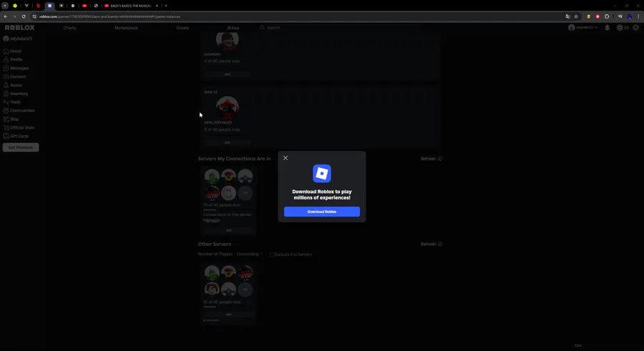The height and width of the screenshot is (351, 644).
Task: Click the site information icon beside the URL
Action: [x=35, y=16]
